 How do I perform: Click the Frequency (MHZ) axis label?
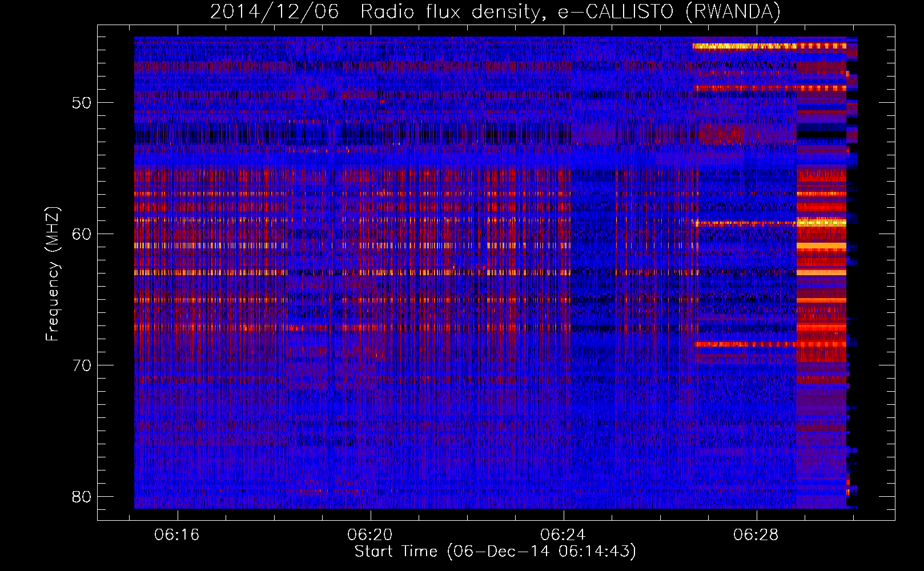point(53,274)
